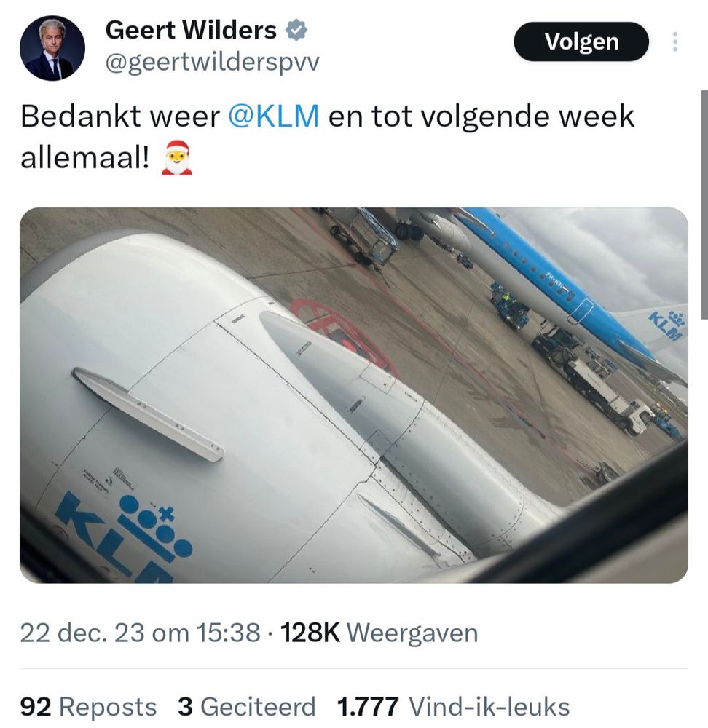The image size is (708, 728).
Task: Open the three-dot more options menu
Action: pos(675,41)
